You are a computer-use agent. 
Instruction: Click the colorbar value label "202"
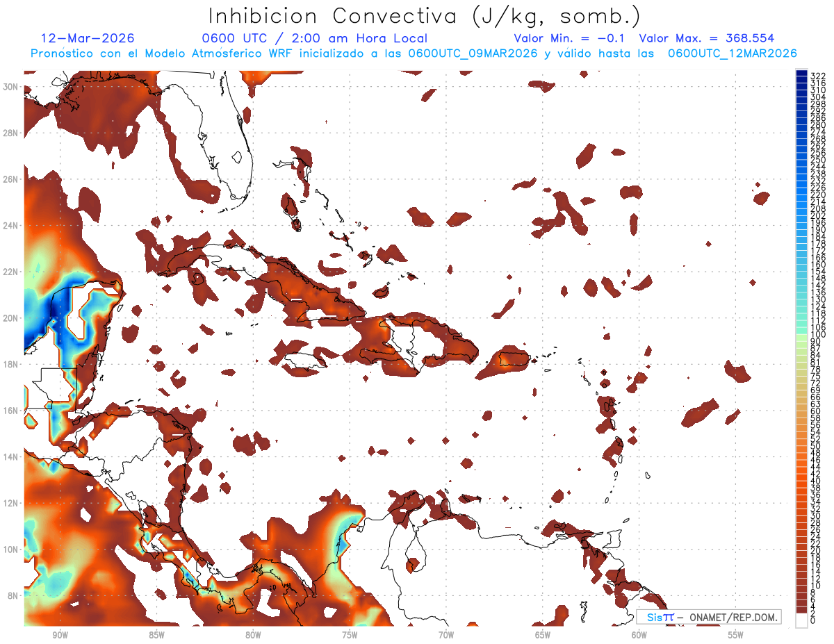pos(818,216)
